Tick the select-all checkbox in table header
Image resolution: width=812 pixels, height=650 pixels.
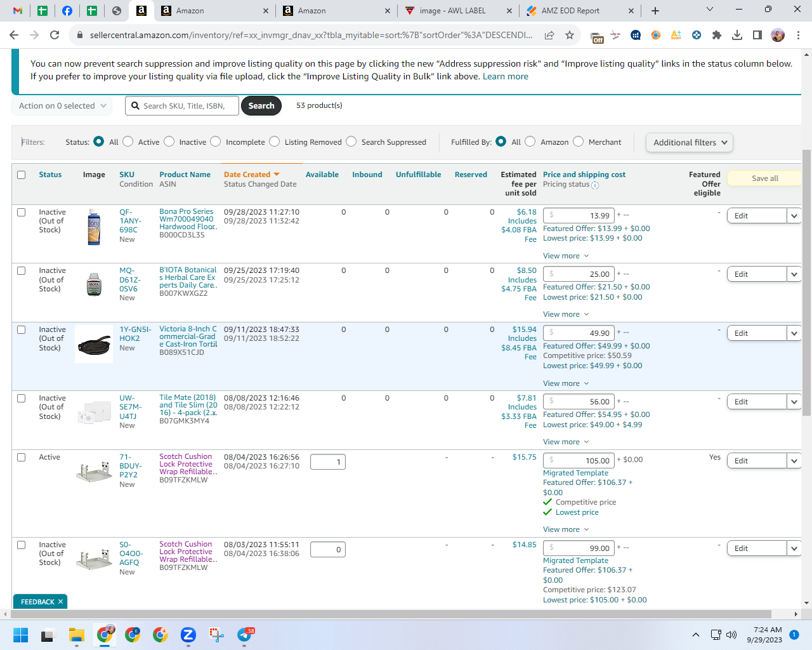[x=22, y=175]
